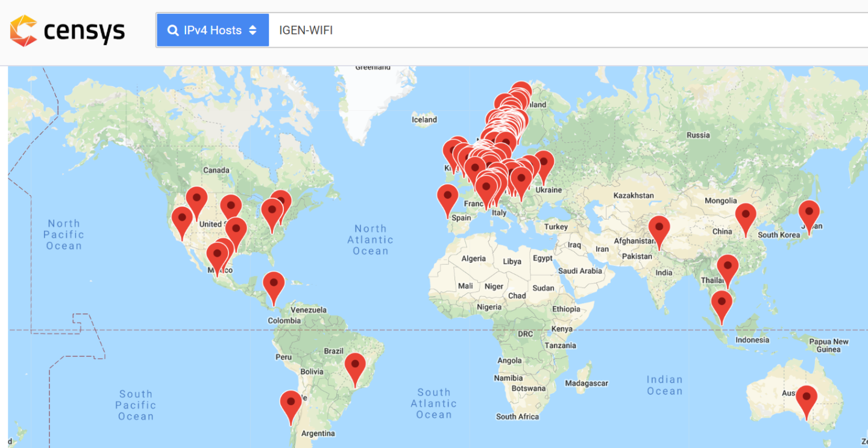This screenshot has height=448, width=868.
Task: Click the Madagascar map label
Action: click(587, 383)
